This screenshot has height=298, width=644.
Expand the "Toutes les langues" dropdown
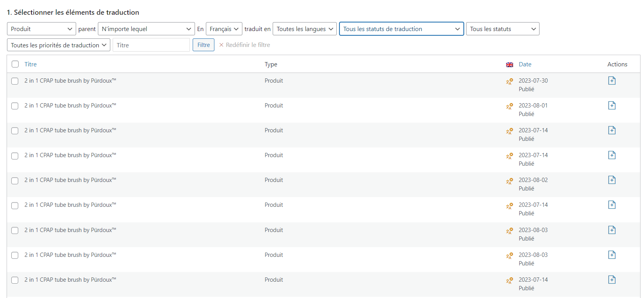point(305,29)
